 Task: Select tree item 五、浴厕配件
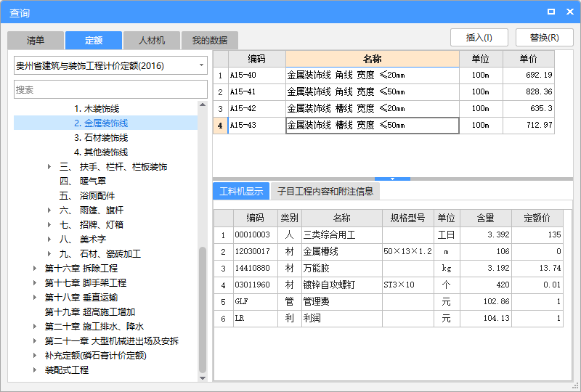click(87, 195)
